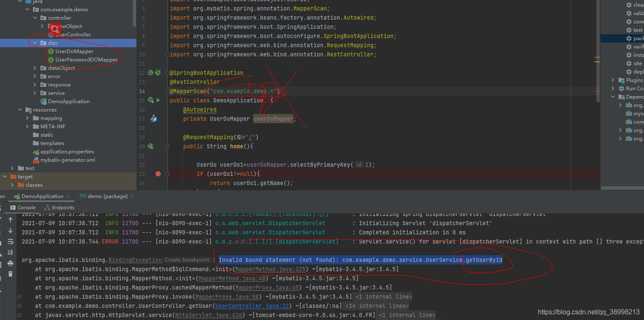The height and width of the screenshot is (320, 644).
Task: Switch to the Console tab
Action: pos(23,208)
